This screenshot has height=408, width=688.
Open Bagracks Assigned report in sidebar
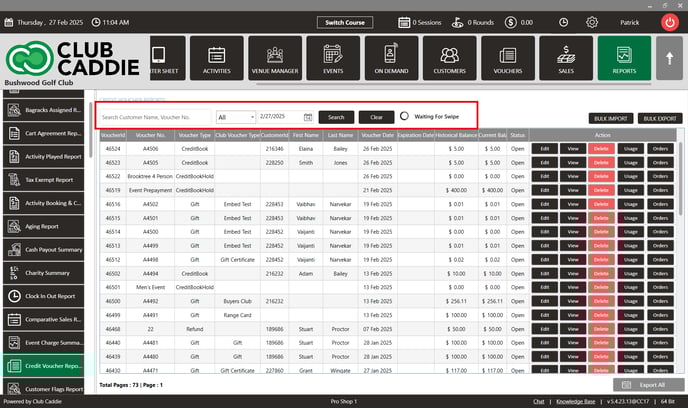(43, 110)
